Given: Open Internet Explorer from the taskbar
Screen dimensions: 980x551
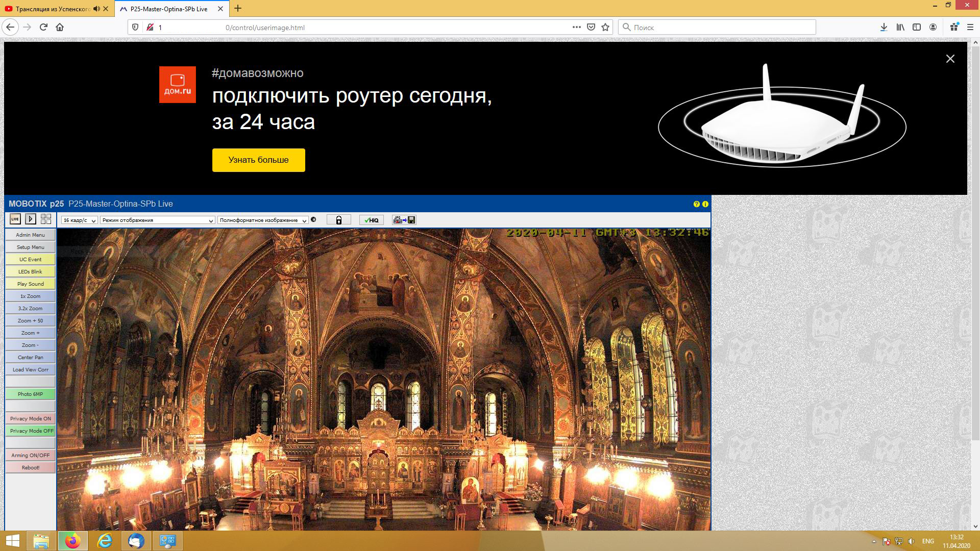Looking at the screenshot, I should tap(105, 541).
